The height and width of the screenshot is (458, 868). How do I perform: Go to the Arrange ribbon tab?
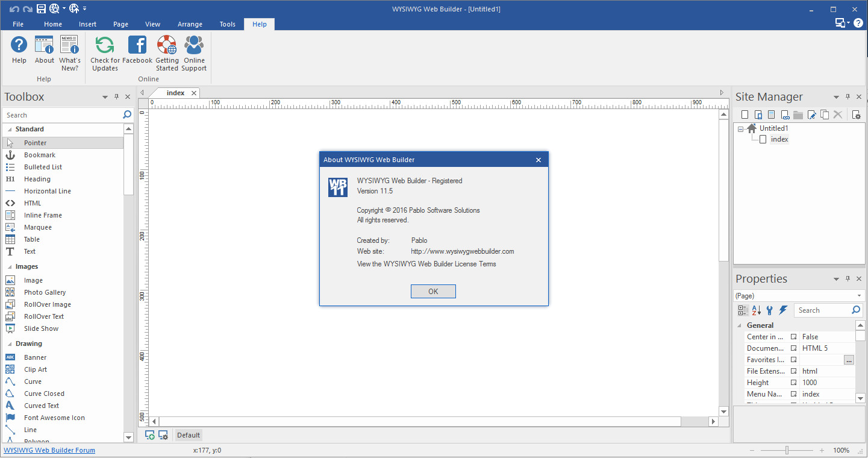190,24
